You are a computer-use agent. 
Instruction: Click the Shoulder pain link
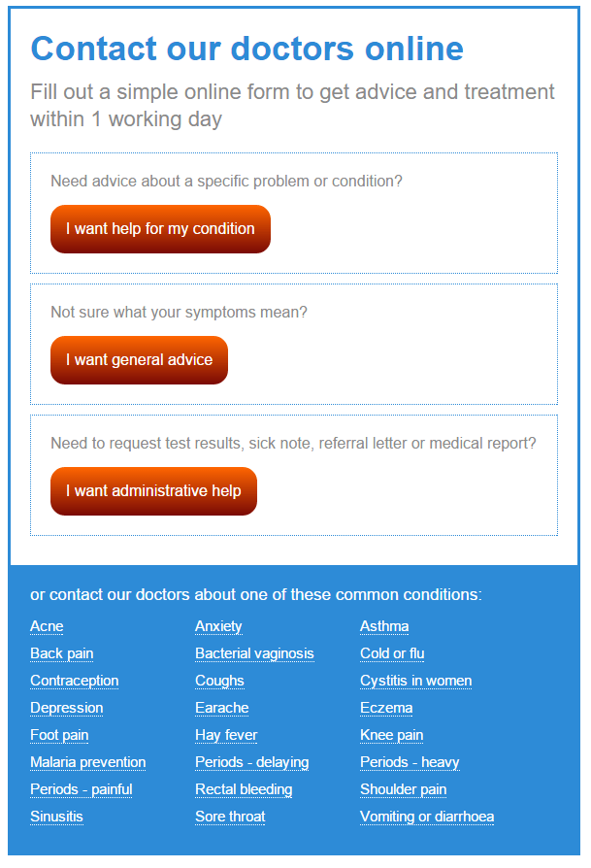point(404,789)
